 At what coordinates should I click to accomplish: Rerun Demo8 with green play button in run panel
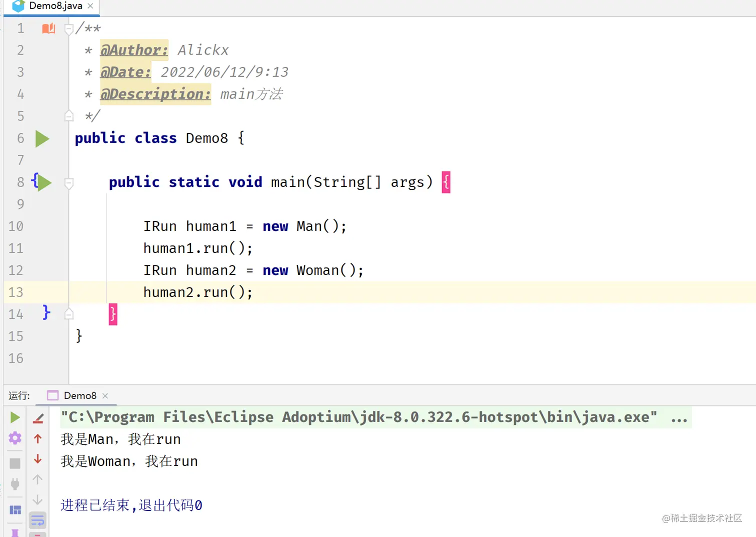pos(15,417)
